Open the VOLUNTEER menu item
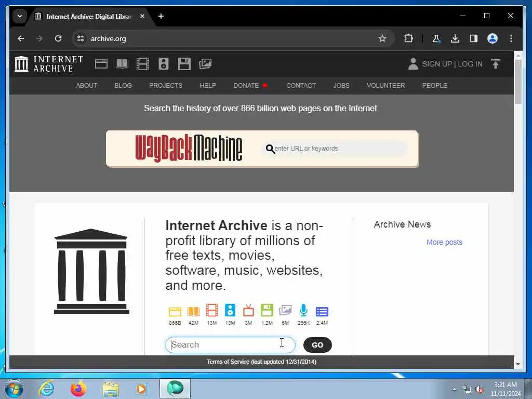Screen dimensions: 532x399 [386, 86]
